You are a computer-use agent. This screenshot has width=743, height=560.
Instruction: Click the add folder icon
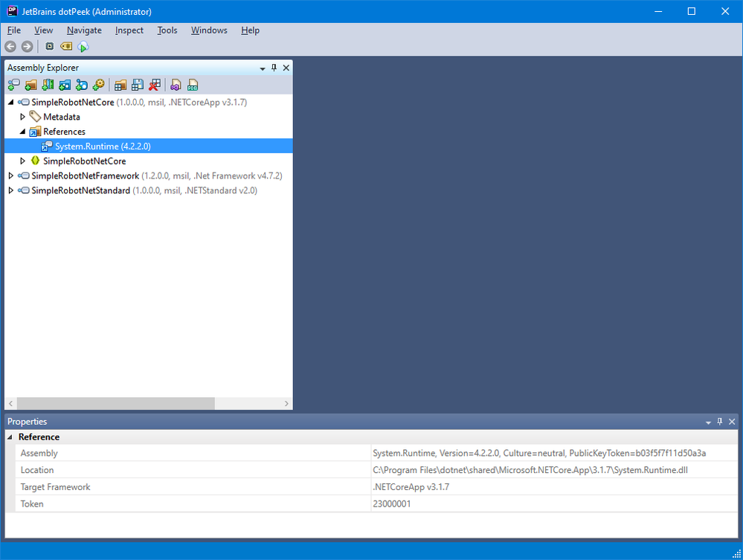coord(30,86)
